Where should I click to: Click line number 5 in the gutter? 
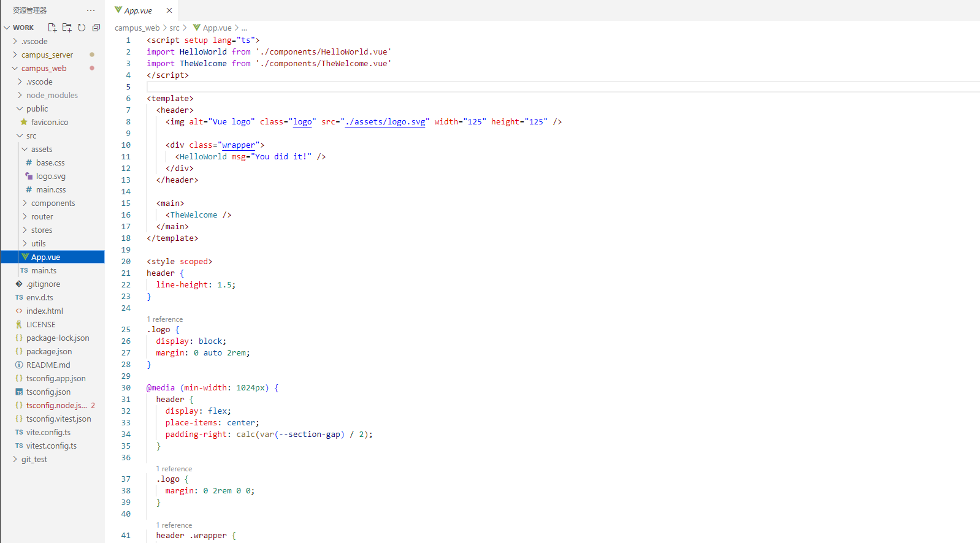click(128, 87)
